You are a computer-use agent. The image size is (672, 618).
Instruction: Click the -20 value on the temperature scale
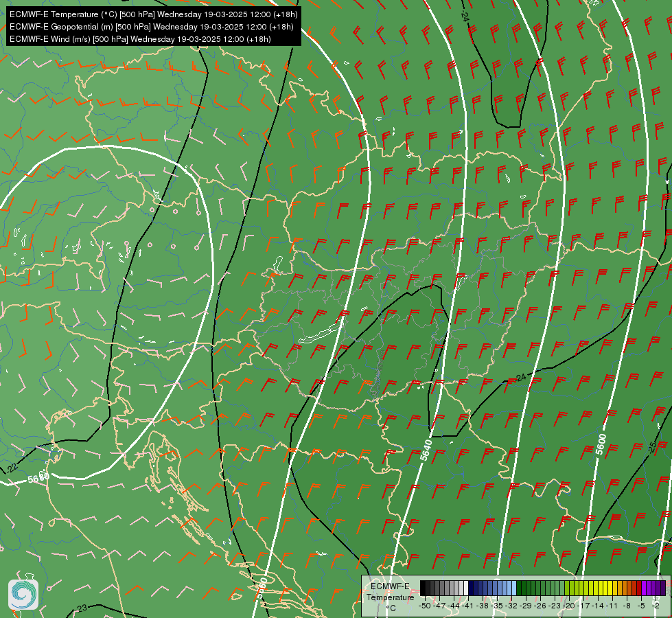(570, 606)
